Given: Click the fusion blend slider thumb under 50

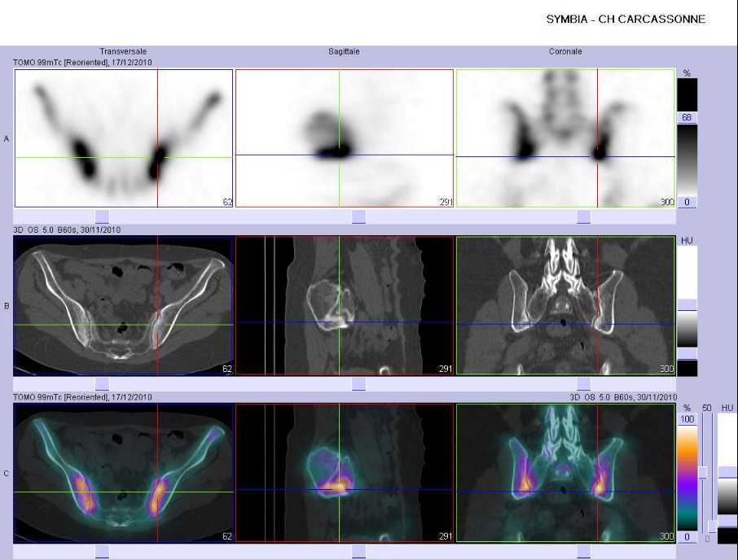Looking at the screenshot, I should [703, 473].
